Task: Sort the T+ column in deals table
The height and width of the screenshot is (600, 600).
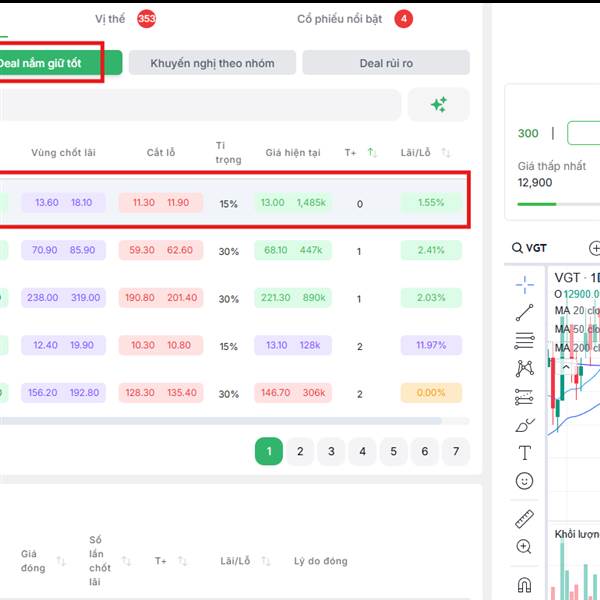Action: pyautogui.click(x=372, y=153)
